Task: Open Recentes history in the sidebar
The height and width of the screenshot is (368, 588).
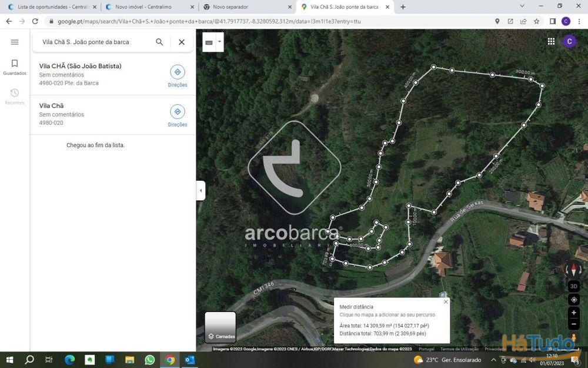Action: (15, 96)
